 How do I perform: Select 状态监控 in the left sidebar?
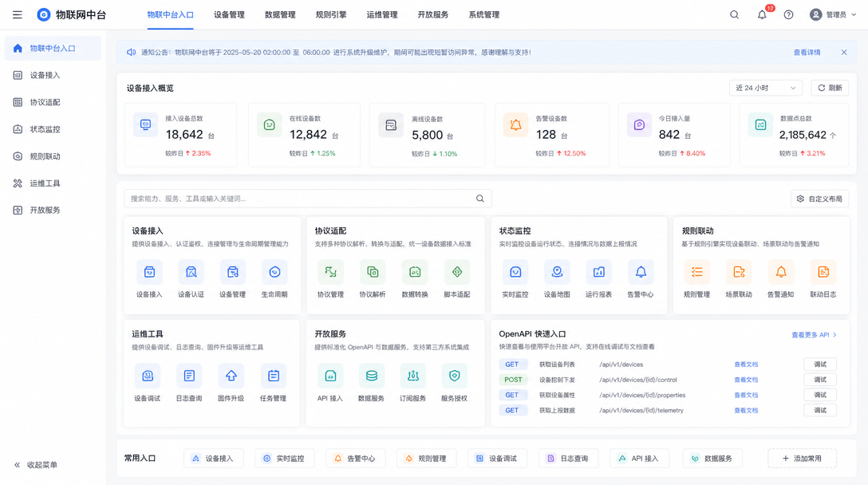coord(53,129)
